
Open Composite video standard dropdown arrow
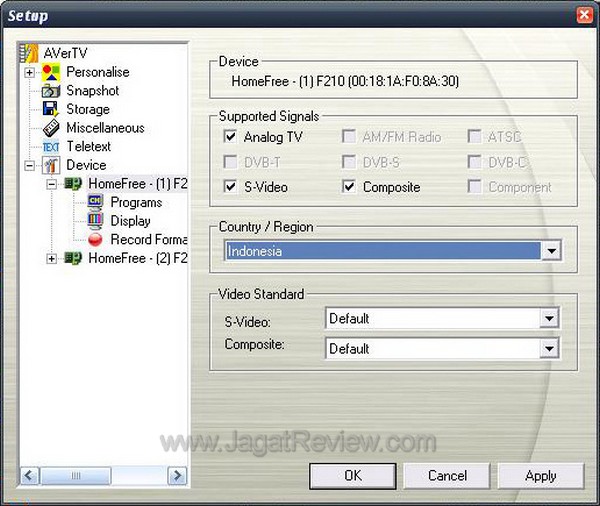(x=549, y=348)
